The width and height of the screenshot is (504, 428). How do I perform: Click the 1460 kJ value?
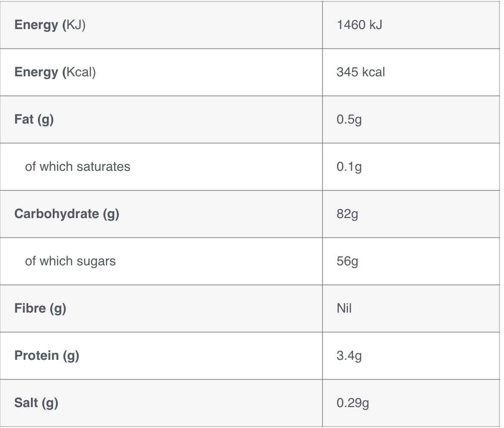click(x=359, y=25)
